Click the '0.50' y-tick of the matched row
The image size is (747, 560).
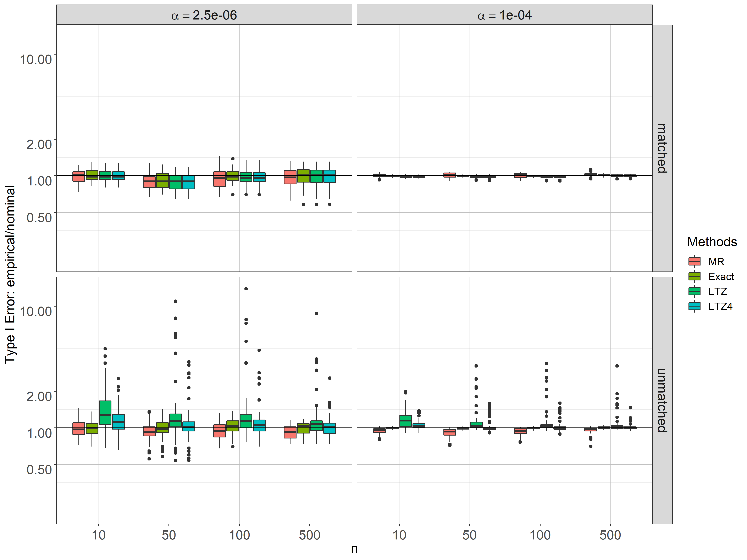(x=39, y=217)
